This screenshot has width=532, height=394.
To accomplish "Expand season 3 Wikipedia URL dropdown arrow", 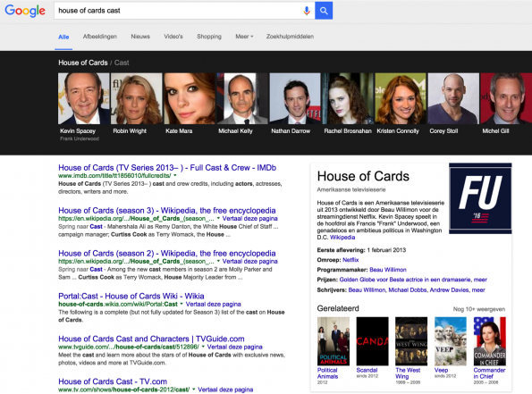I will click(218, 218).
